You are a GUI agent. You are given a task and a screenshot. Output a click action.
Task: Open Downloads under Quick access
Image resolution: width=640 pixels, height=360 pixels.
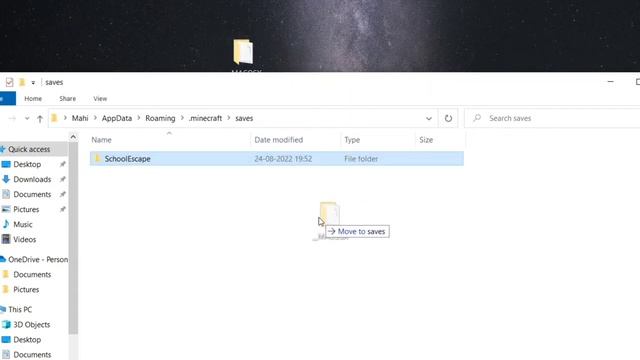[x=32, y=180]
